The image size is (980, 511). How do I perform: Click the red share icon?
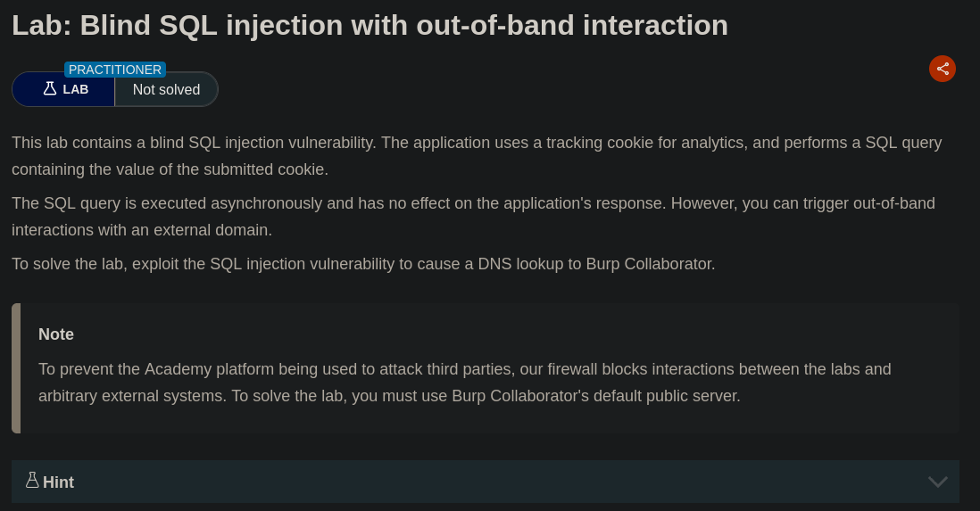943,69
